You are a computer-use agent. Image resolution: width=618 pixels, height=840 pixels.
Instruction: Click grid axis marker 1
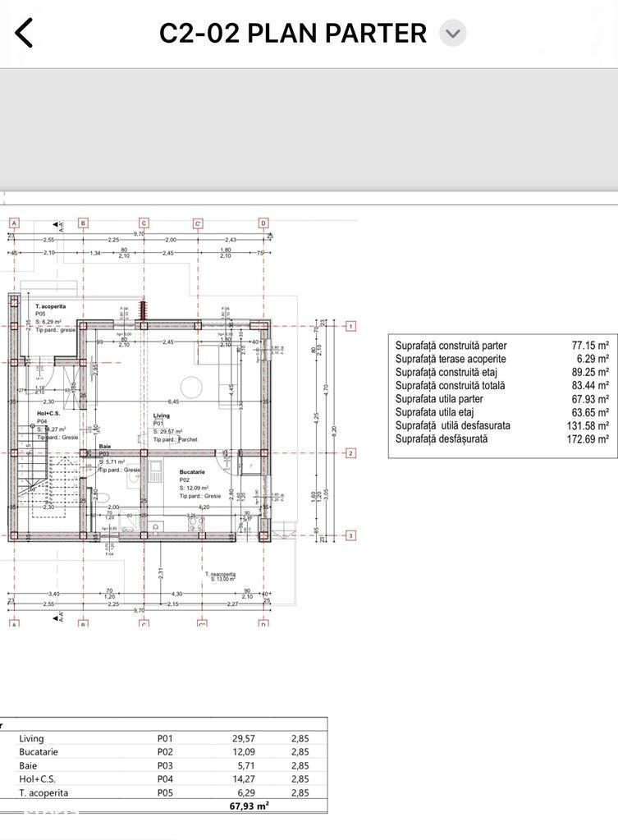coord(350,326)
